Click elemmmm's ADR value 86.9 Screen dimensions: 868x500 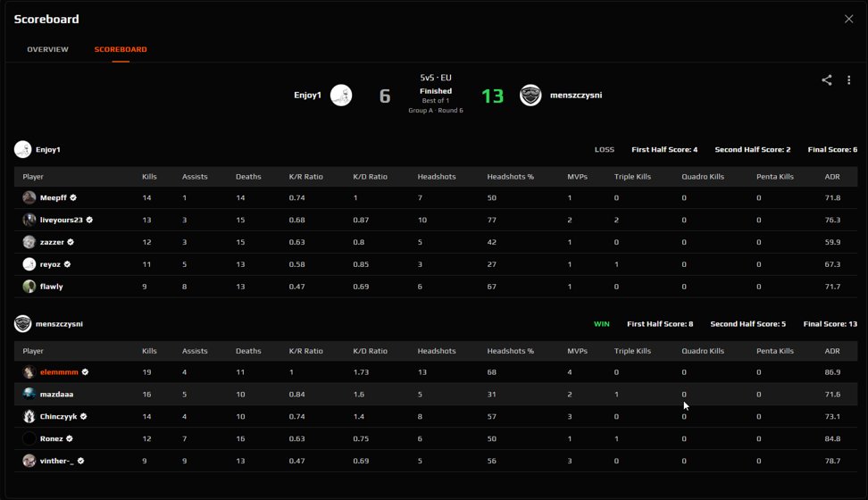click(x=832, y=372)
